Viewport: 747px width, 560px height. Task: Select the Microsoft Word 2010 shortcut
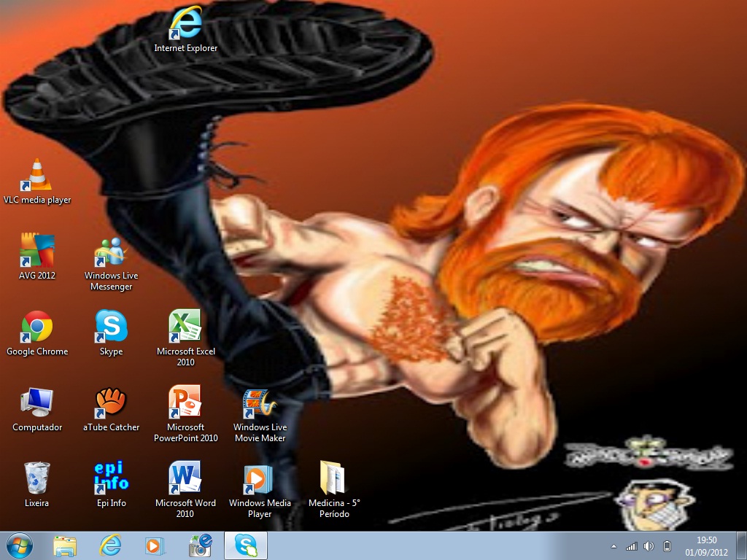pyautogui.click(x=186, y=489)
